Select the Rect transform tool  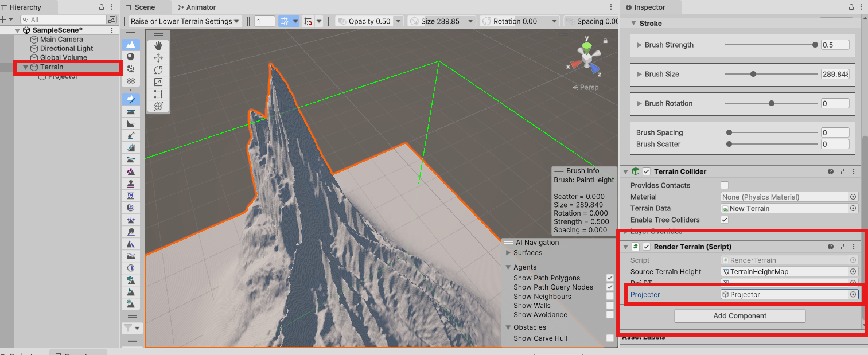(x=158, y=94)
